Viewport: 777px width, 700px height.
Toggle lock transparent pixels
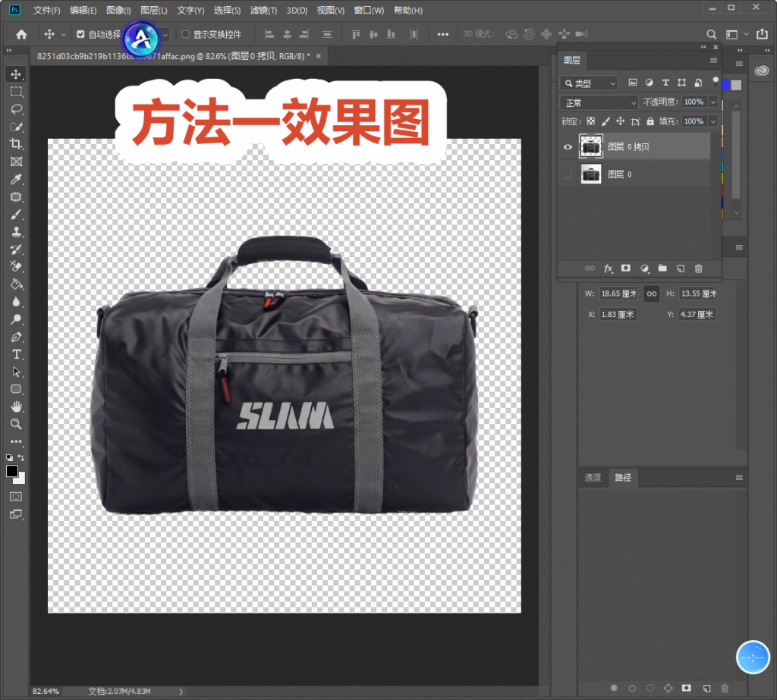pos(590,121)
